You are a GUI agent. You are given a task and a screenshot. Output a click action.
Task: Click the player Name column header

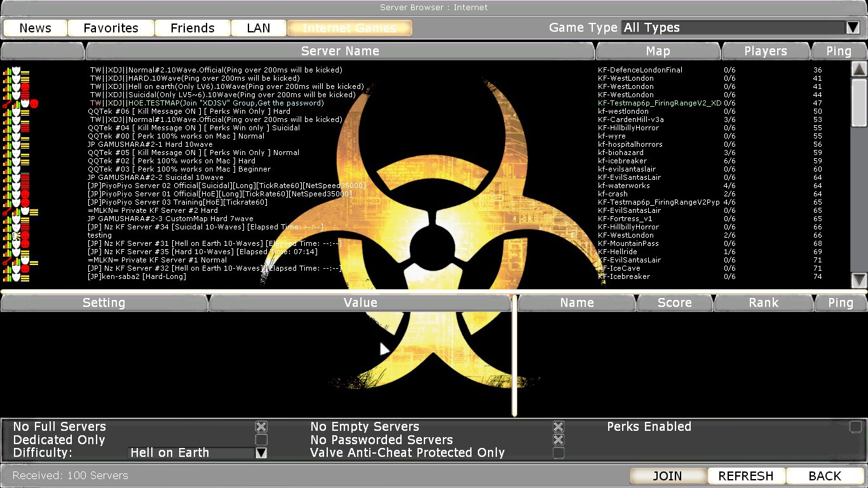[577, 303]
